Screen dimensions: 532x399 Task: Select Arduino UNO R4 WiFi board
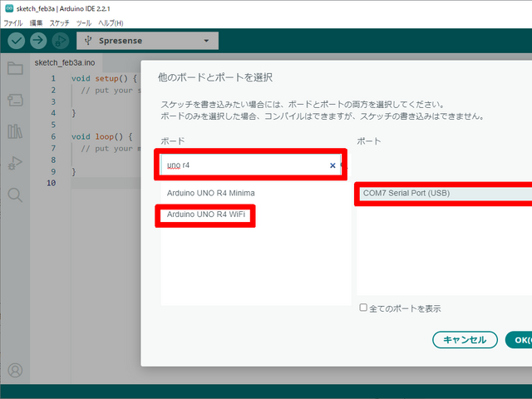[206, 214]
